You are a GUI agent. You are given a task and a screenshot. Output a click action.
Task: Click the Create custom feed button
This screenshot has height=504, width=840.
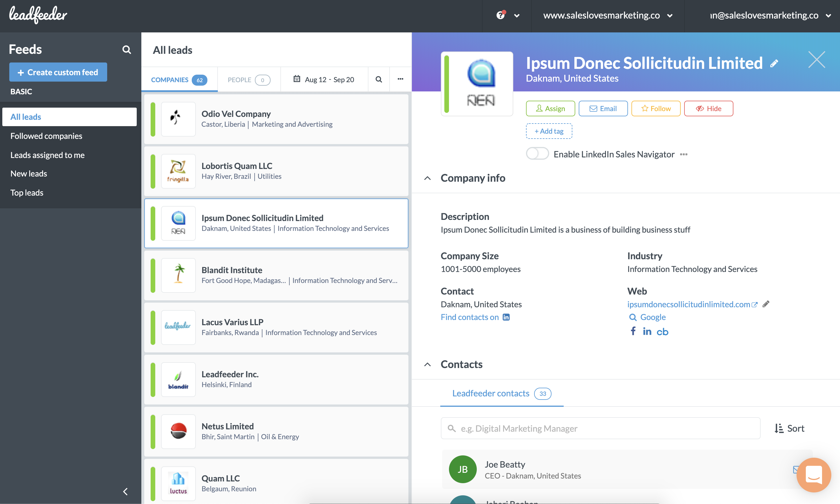(58, 72)
